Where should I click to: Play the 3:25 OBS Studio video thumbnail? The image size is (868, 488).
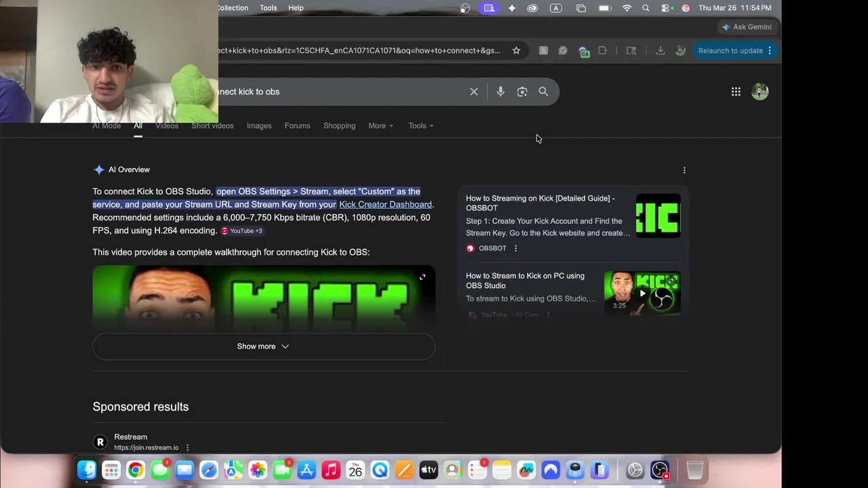642,293
